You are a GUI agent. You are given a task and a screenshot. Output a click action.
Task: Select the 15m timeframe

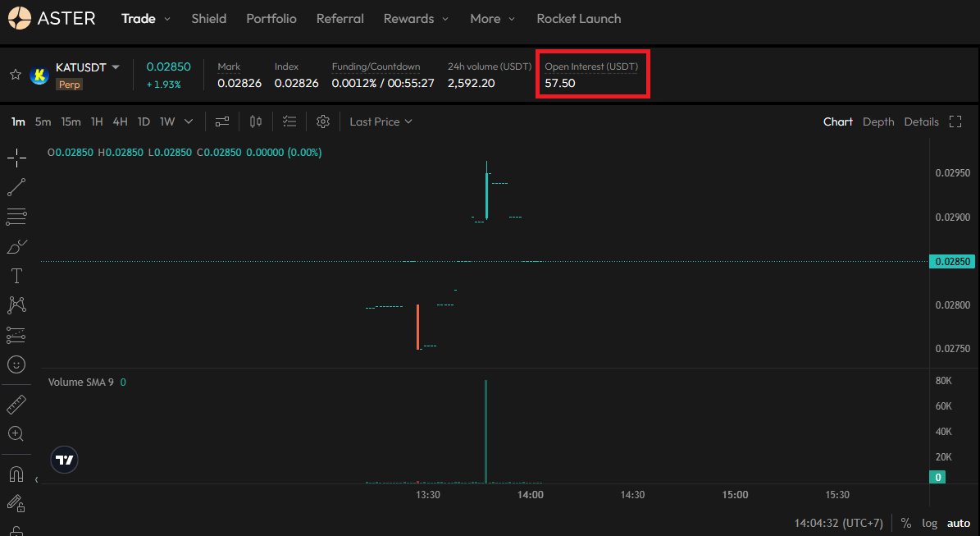71,121
